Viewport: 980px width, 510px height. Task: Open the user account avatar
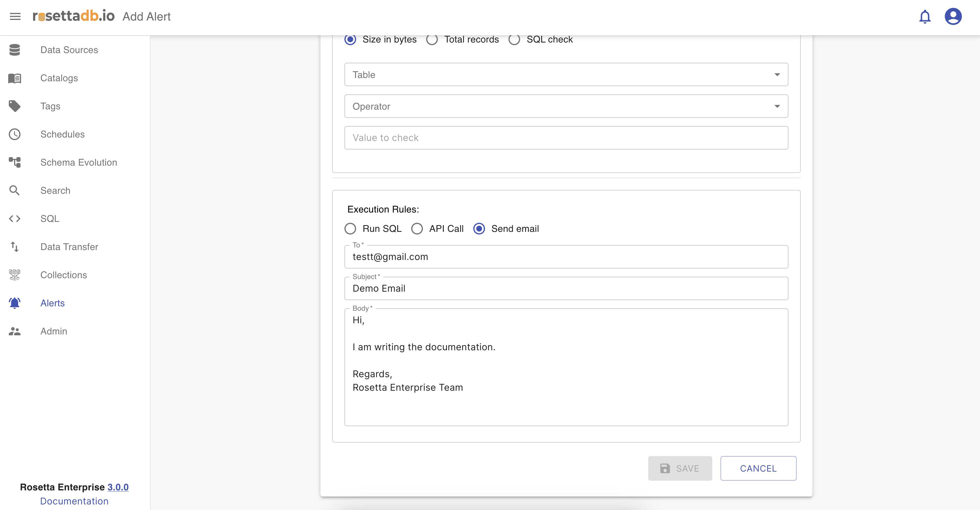(x=953, y=17)
